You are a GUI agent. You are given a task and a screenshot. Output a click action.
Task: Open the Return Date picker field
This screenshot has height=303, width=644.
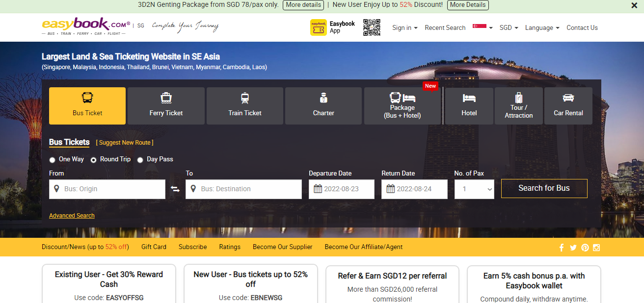point(414,189)
